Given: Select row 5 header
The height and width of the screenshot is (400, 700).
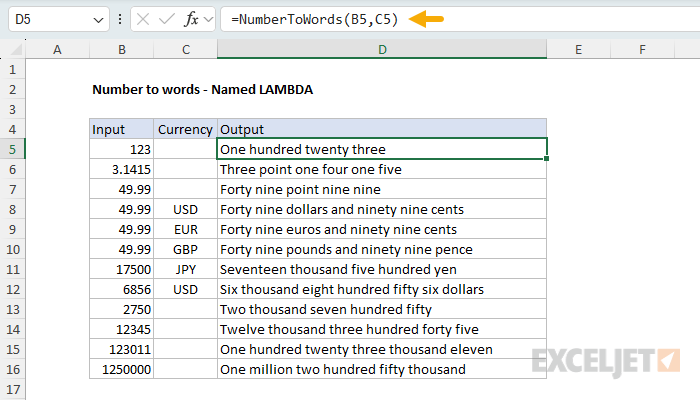Looking at the screenshot, I should click(x=12, y=149).
